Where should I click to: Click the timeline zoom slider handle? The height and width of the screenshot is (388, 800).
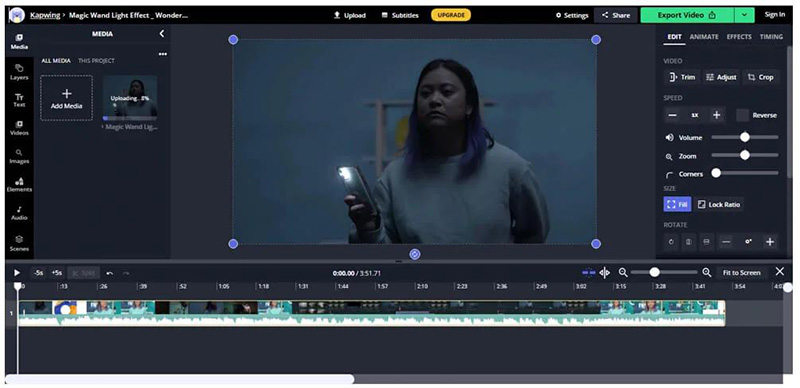pyautogui.click(x=655, y=272)
